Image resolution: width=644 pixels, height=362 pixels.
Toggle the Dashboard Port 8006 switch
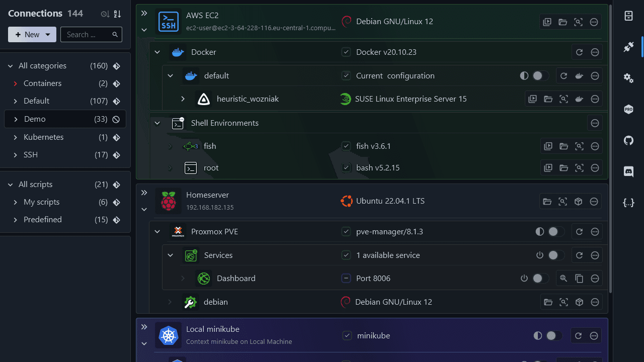pyautogui.click(x=541, y=279)
